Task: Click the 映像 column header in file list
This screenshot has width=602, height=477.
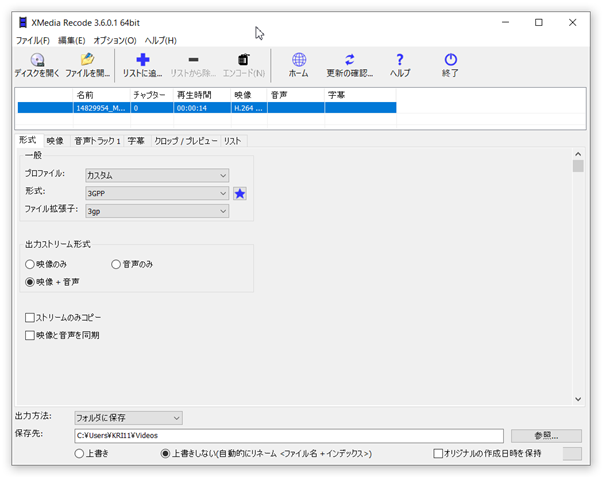Action: (x=249, y=95)
